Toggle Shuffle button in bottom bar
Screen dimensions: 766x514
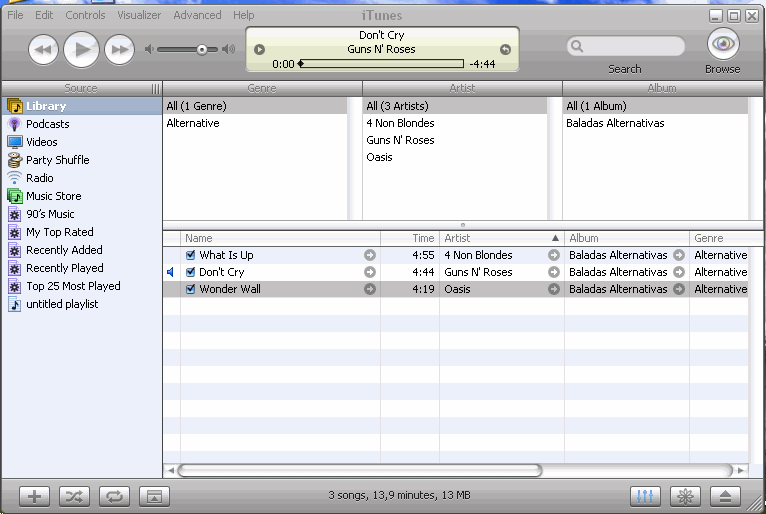(74, 497)
